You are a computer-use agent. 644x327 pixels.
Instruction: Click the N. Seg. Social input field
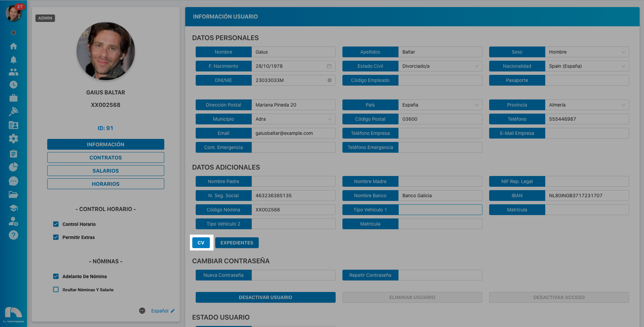pos(293,196)
